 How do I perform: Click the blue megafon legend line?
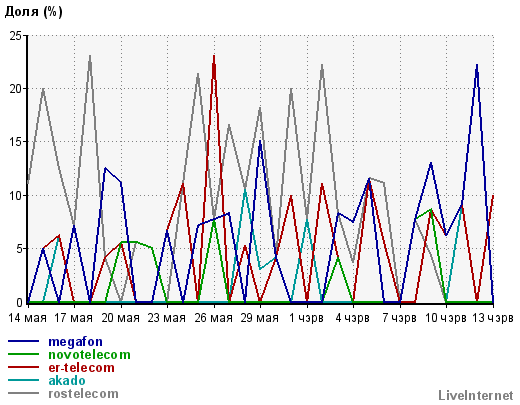tap(23, 341)
